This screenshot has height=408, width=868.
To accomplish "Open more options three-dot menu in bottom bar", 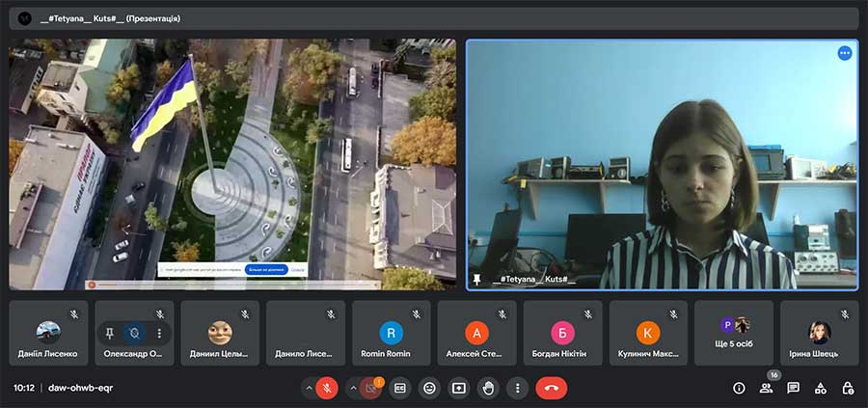I will click(x=518, y=388).
